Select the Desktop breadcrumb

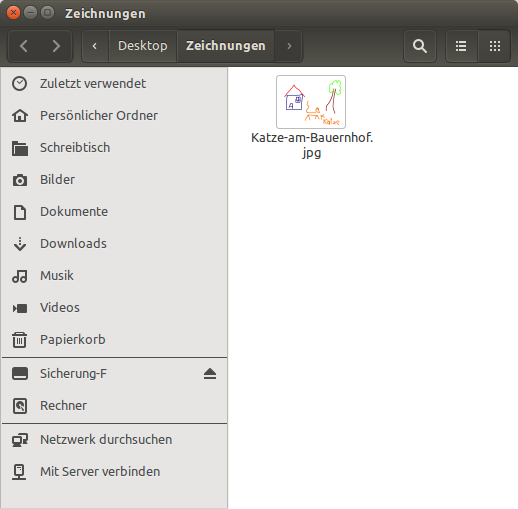[x=143, y=46]
